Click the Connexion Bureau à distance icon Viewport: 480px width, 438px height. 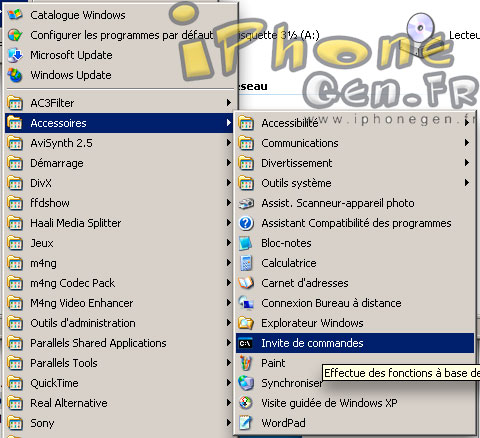(246, 303)
